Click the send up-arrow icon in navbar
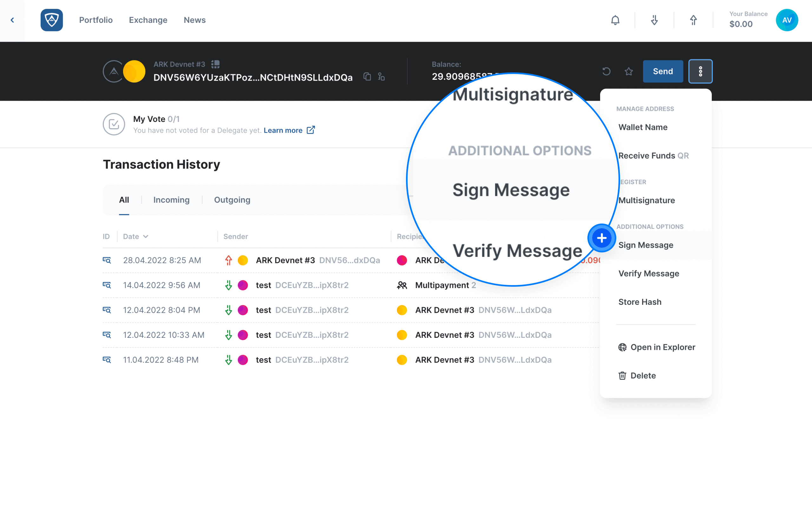This screenshot has height=508, width=812. 693,20
